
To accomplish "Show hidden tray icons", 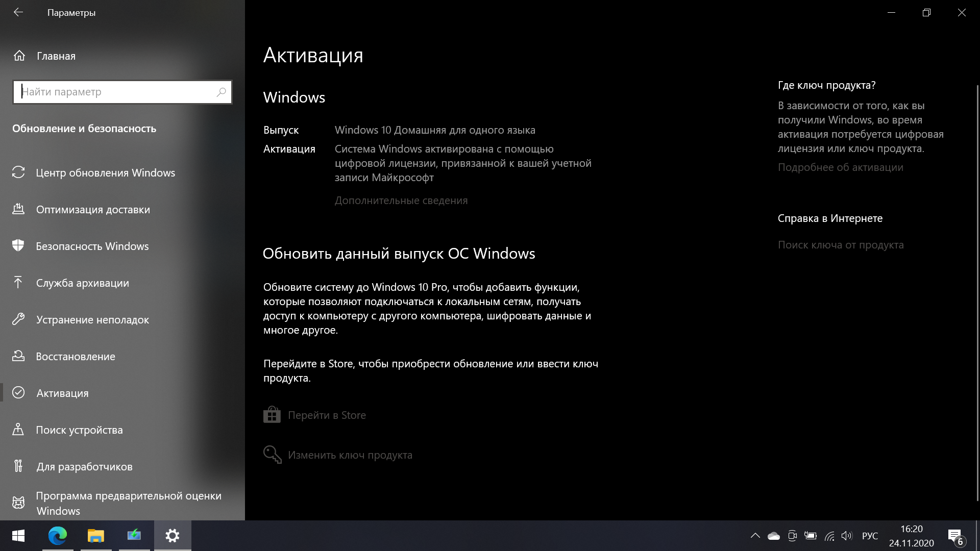I will click(x=755, y=536).
